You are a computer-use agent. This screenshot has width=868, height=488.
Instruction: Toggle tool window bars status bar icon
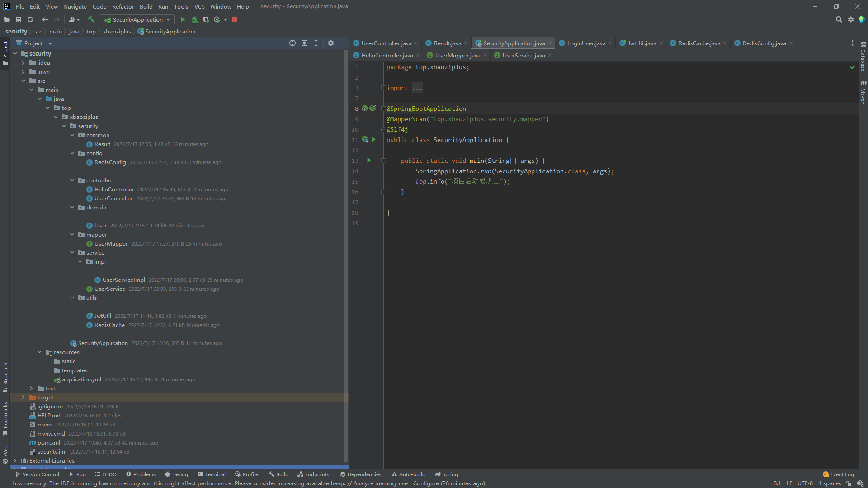point(5,483)
